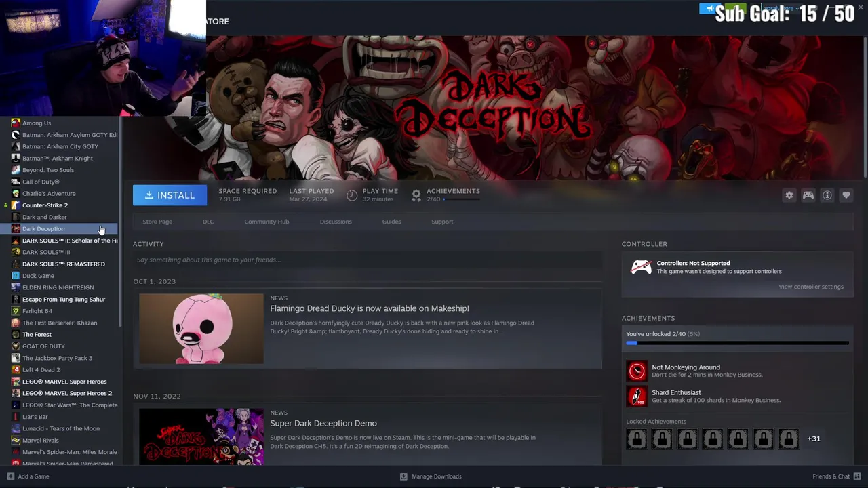Open game settings gear icon
The height and width of the screenshot is (488, 868).
click(x=789, y=195)
